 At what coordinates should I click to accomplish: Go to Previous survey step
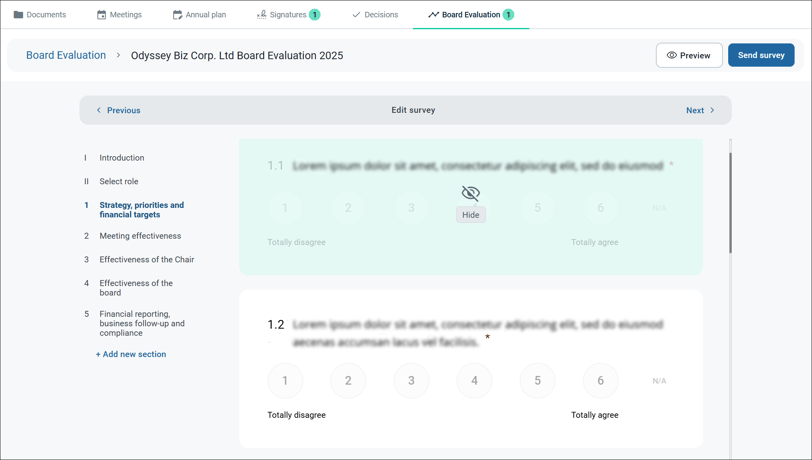(x=118, y=110)
